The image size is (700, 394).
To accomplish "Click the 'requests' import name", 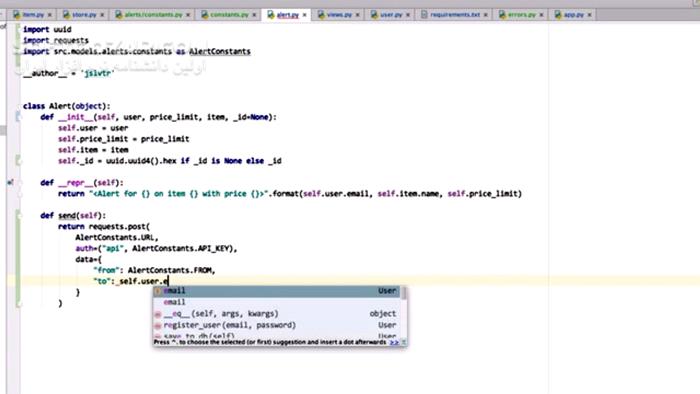I will point(71,41).
